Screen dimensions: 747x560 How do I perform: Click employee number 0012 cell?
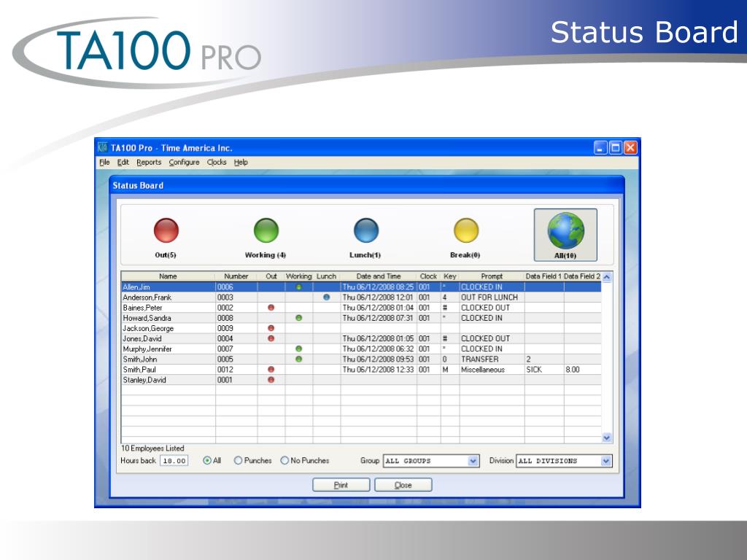pyautogui.click(x=236, y=370)
